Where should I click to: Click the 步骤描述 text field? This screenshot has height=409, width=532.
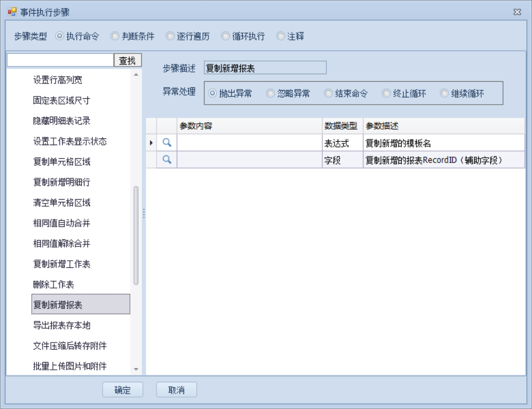(x=265, y=68)
